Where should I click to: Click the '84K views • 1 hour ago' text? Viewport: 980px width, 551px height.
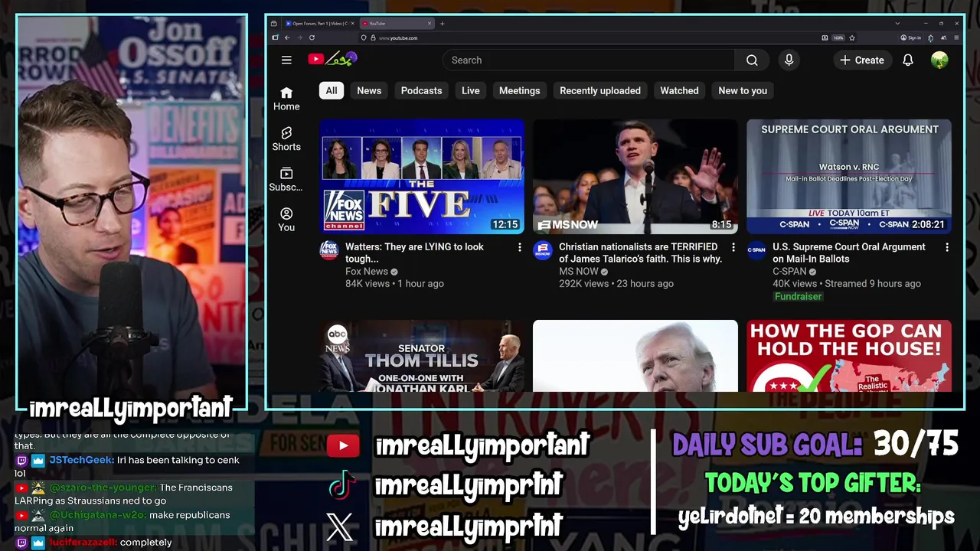coord(394,283)
